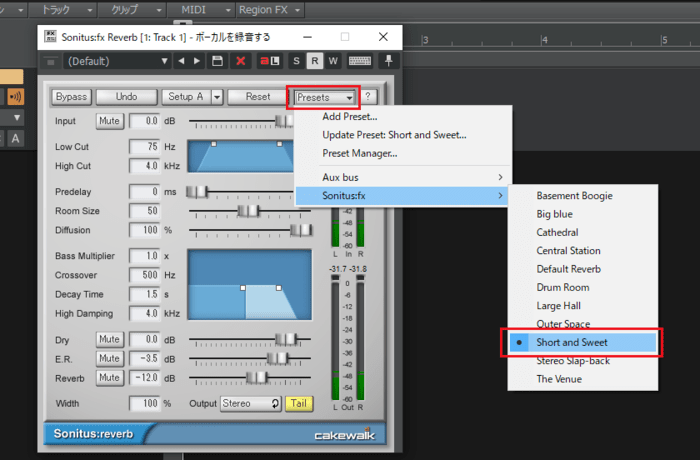
Task: Select next preset with right arrow
Action: [196, 61]
